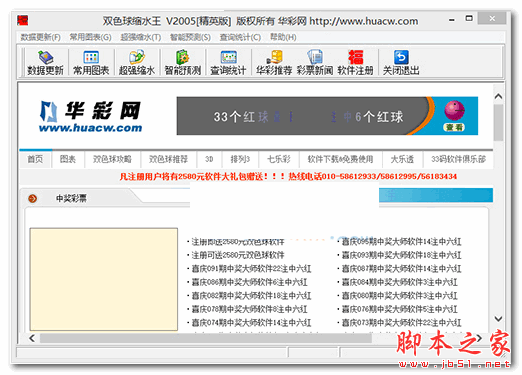Open the 彩票新闻 toolbar icon
Image resolution: width=522 pixels, height=375 pixels.
[315, 63]
